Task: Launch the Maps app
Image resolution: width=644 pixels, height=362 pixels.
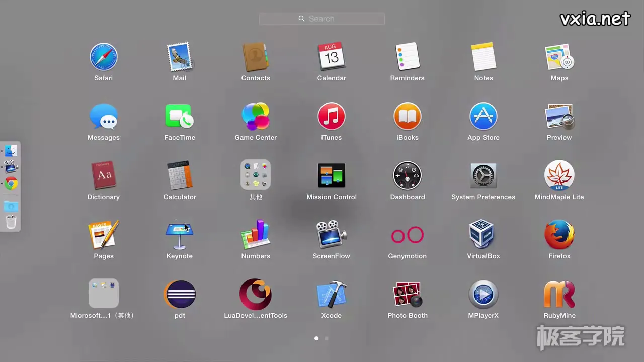Action: 559,57
